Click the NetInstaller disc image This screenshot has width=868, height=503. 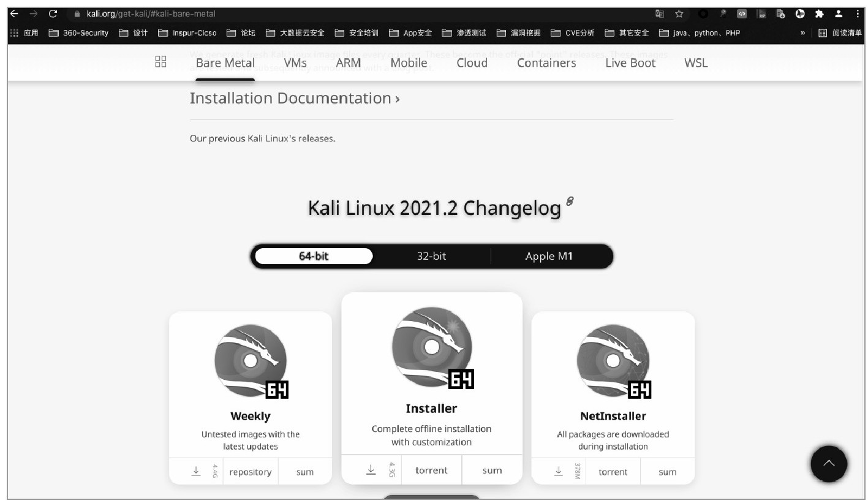coord(613,361)
